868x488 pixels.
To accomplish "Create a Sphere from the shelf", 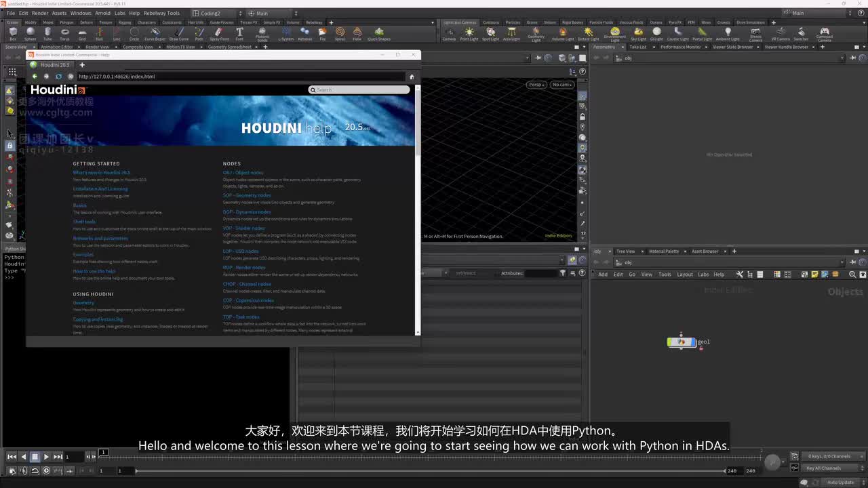I will point(31,33).
